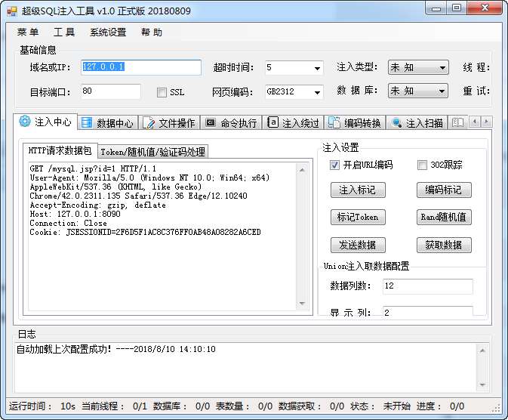Uncheck the 开启URL编码 checkbox
Viewport: 508px width, 420px height.
tap(334, 165)
